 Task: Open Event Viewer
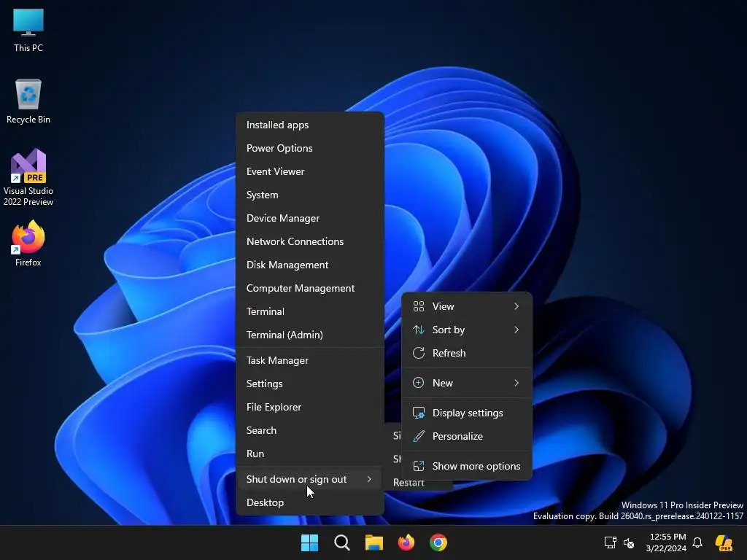coord(310,171)
